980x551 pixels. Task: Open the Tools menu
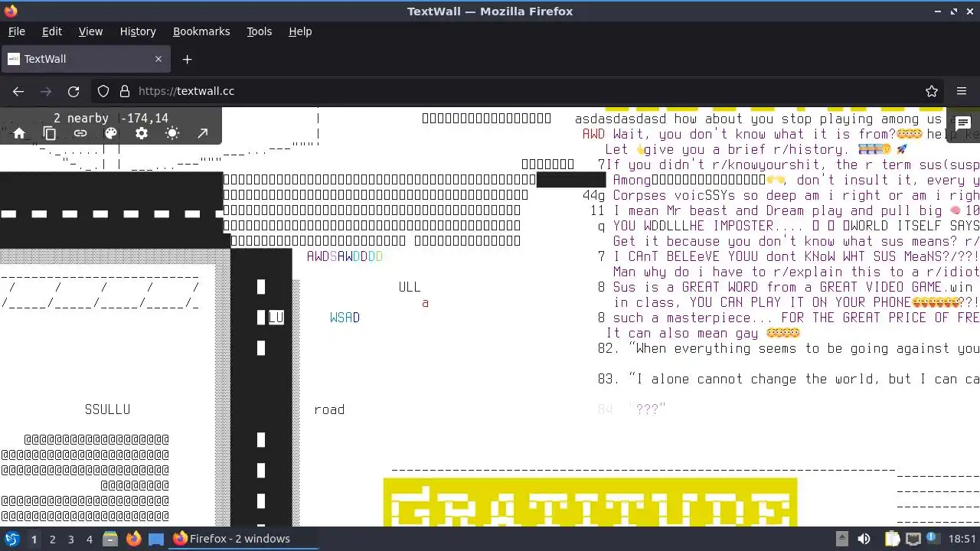coord(259,31)
